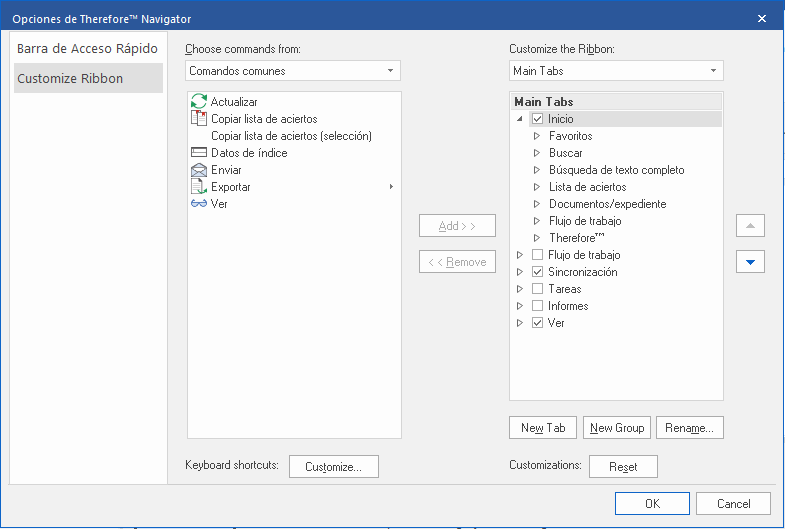Viewport: 785px width, 529px height.
Task: Click the Enviar envelope icon
Action: point(199,170)
